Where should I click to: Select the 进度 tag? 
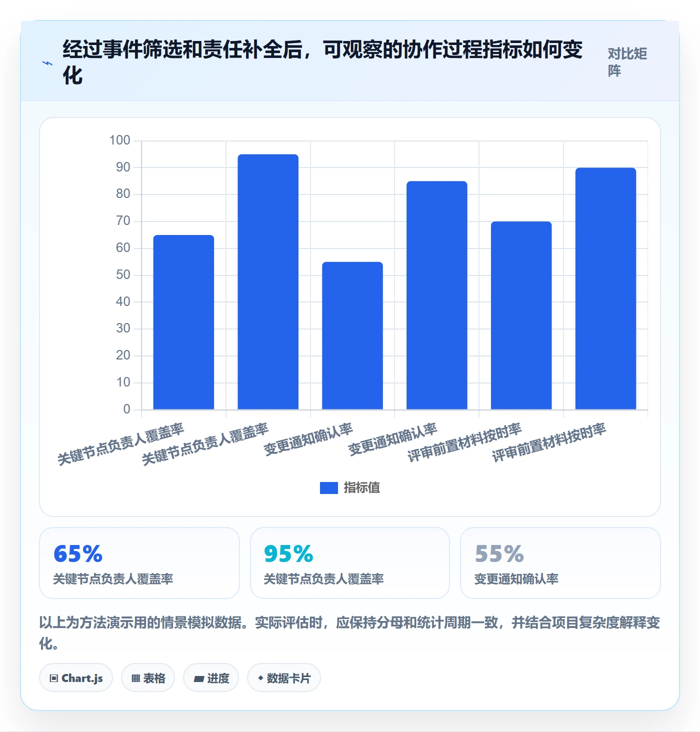tap(211, 678)
